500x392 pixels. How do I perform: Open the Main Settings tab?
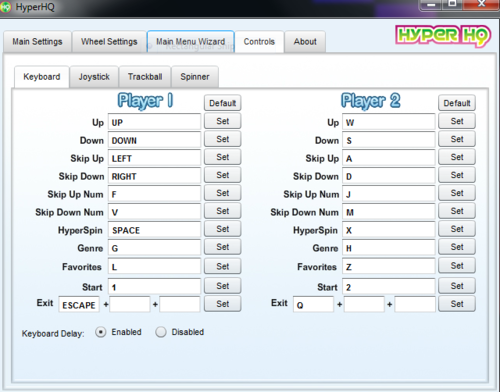click(x=37, y=42)
